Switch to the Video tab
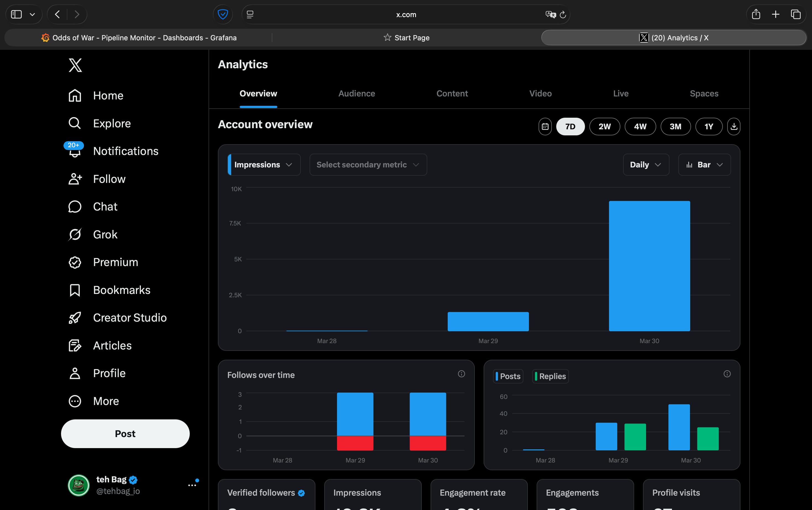The width and height of the screenshot is (812, 510). [x=541, y=93]
